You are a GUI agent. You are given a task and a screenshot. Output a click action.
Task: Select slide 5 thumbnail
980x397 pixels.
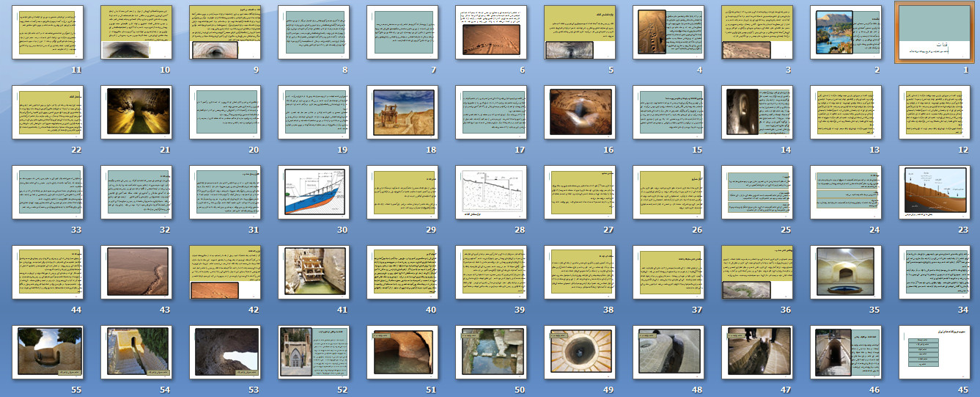[580, 32]
